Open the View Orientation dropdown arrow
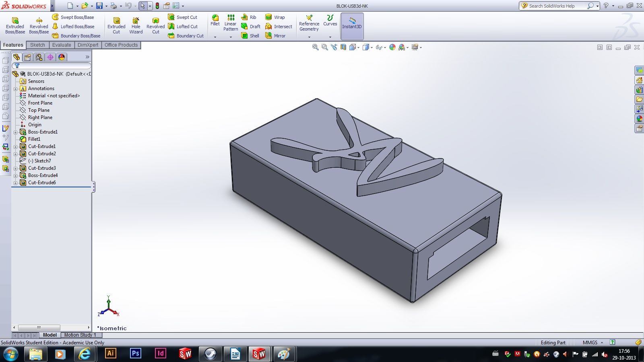This screenshot has height=362, width=644. coord(359,47)
